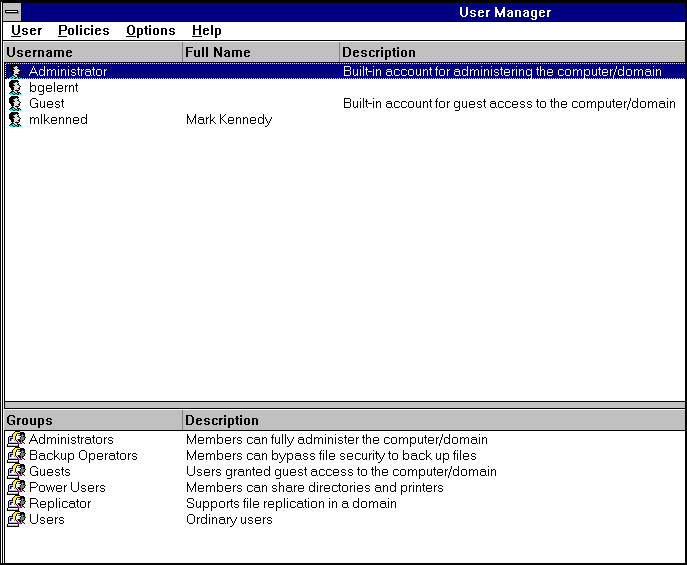Click the Guests group icon
This screenshot has width=687, height=565.
17,471
